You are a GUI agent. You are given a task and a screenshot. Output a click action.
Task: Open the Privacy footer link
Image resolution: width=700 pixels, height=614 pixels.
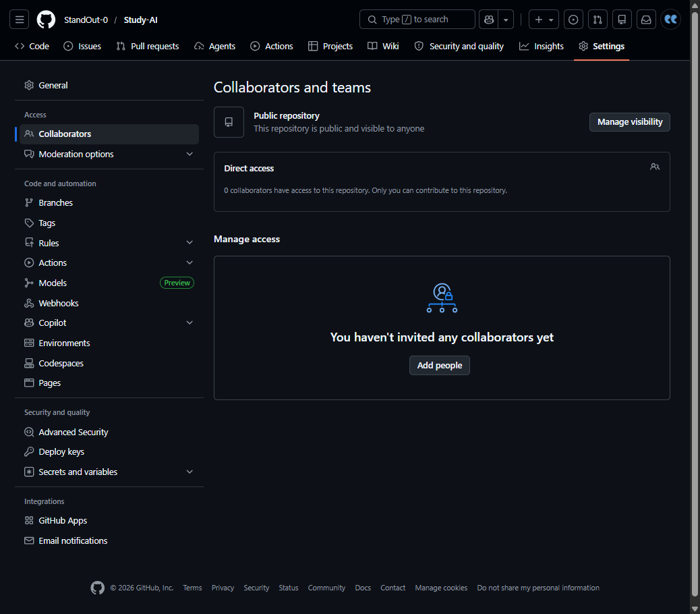[223, 588]
